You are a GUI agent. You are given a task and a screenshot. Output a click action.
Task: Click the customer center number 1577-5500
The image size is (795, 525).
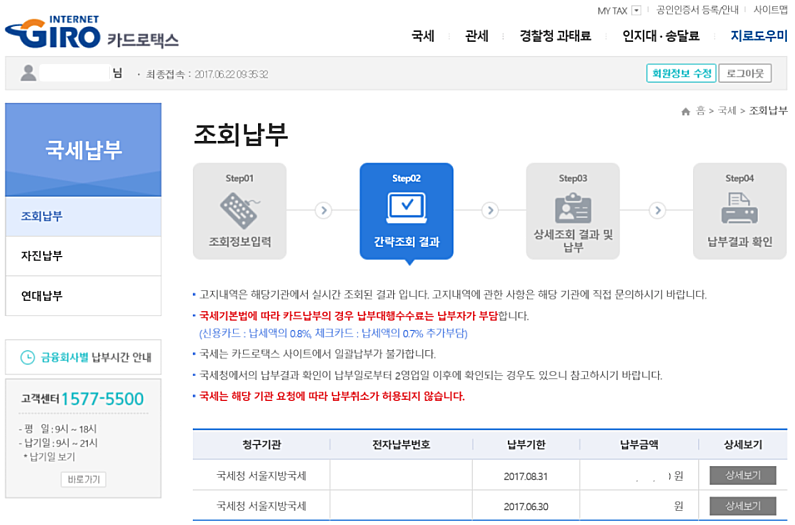pos(103,399)
